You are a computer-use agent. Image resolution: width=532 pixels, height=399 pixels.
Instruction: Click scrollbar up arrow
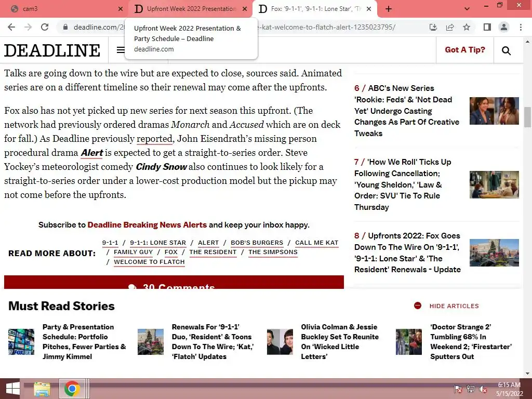tap(527, 42)
